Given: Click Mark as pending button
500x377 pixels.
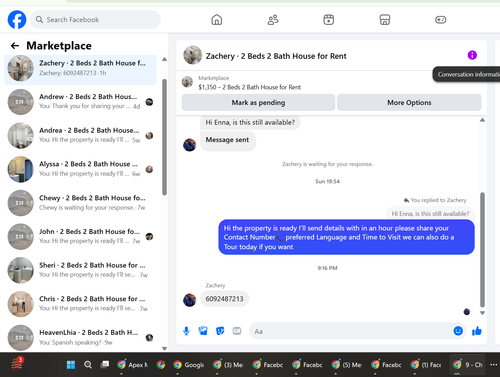Looking at the screenshot, I should pos(258,102).
